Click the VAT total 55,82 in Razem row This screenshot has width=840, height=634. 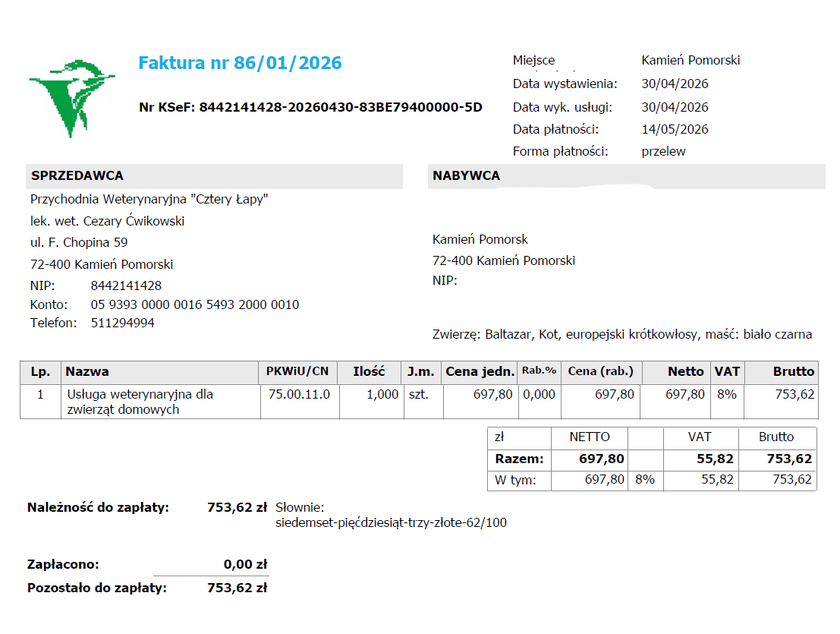pyautogui.click(x=716, y=459)
